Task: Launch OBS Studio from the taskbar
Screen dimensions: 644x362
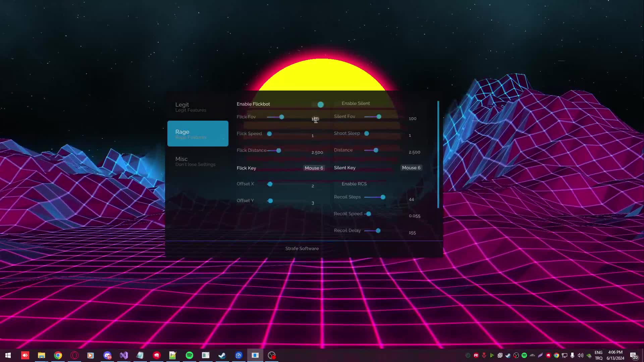Action: coord(272,355)
